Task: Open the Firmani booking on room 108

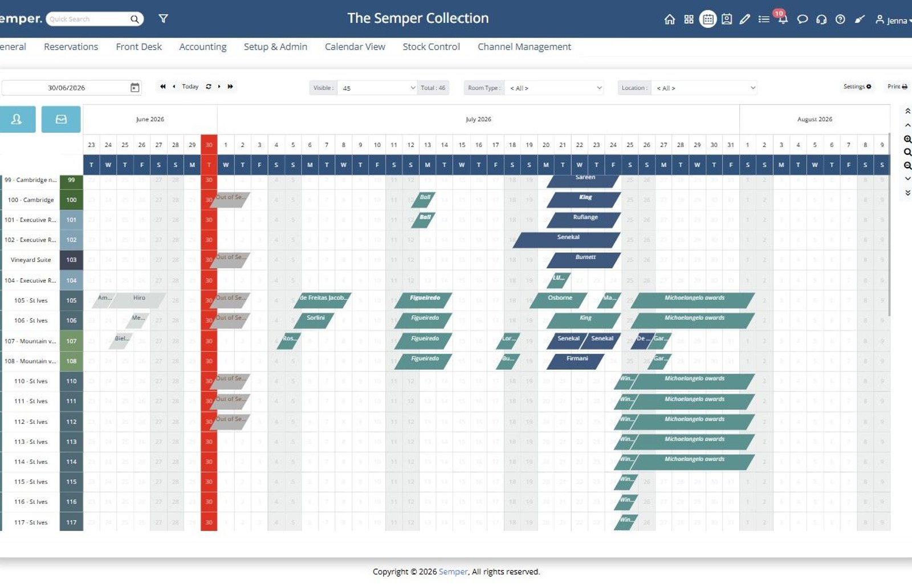Action: 576,361
